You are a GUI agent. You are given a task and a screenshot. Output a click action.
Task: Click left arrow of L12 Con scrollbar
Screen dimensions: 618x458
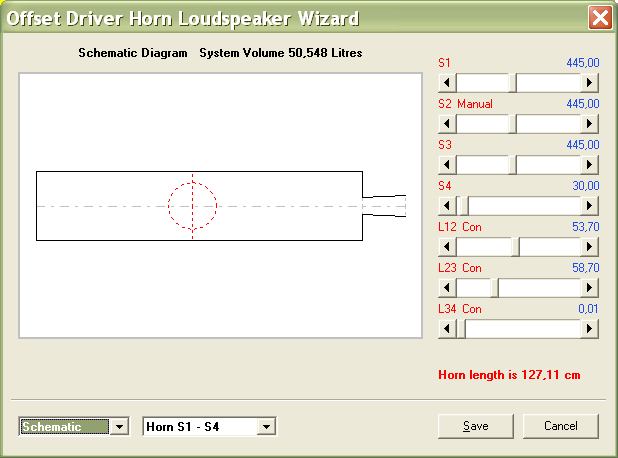point(447,247)
